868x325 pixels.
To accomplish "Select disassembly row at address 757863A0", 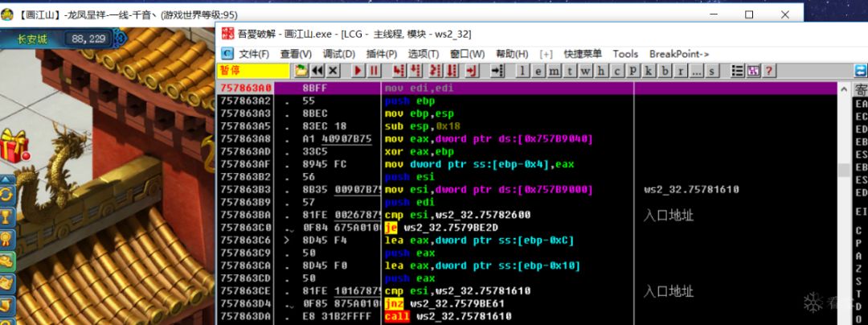I will 527,88.
